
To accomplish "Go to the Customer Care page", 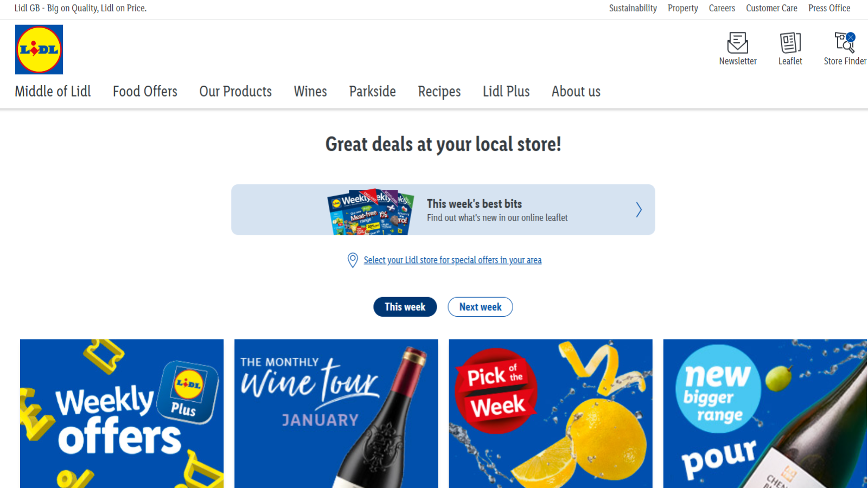I will (x=771, y=8).
